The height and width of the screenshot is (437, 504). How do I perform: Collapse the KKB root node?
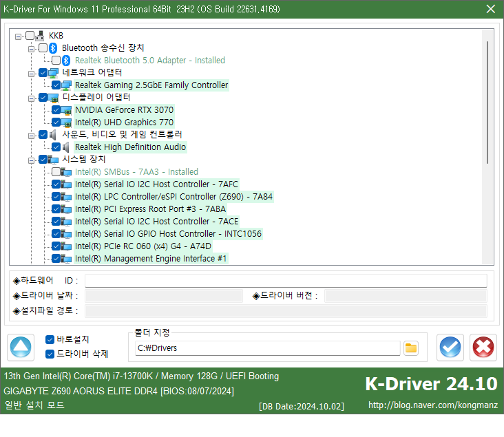point(18,36)
